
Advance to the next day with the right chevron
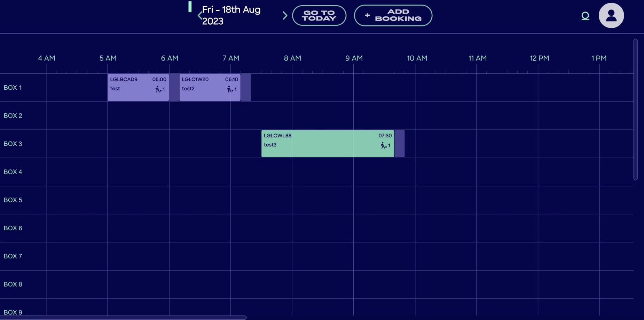click(285, 16)
